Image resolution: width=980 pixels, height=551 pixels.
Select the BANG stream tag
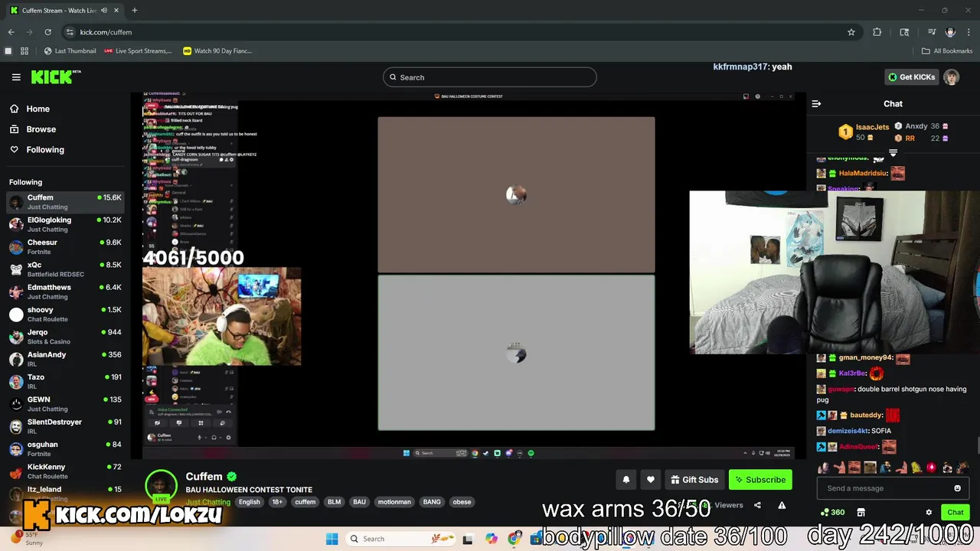[432, 502]
